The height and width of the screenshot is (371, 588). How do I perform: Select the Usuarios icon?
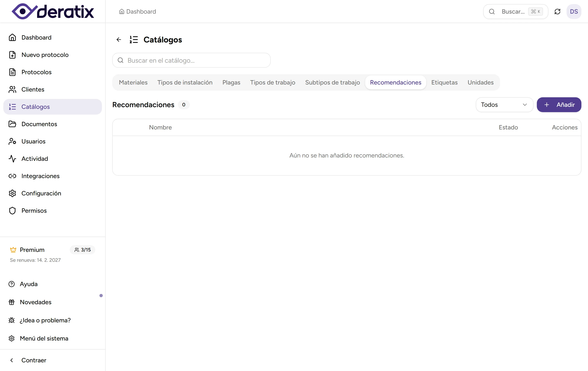[12, 141]
